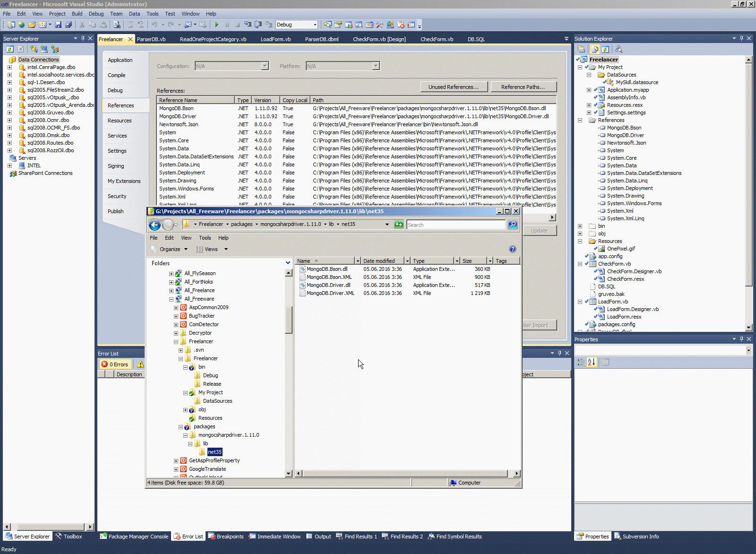Click the green refresh icon in the Explorer address bar
Screen dimensions: 756x554
pos(399,225)
